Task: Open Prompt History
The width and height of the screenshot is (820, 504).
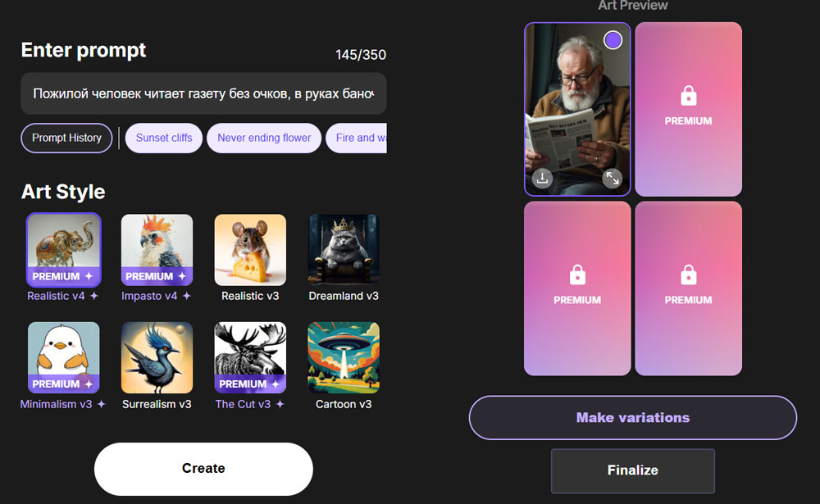Action: pos(66,138)
